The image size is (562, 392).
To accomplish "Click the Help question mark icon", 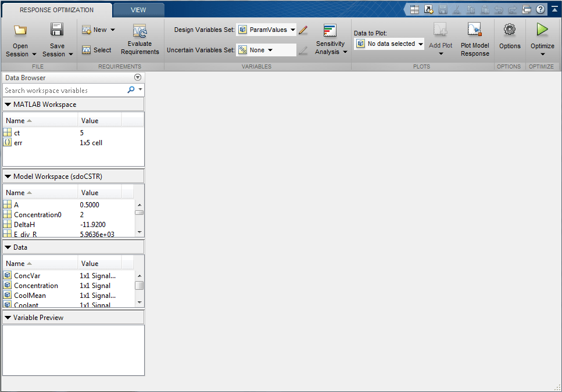I will pyautogui.click(x=540, y=10).
